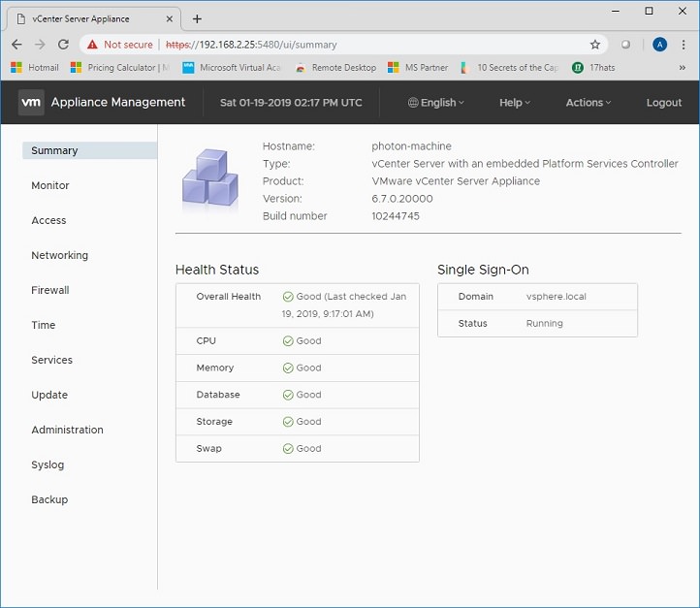
Task: Click the Single Sign-On heading
Action: [483, 270]
